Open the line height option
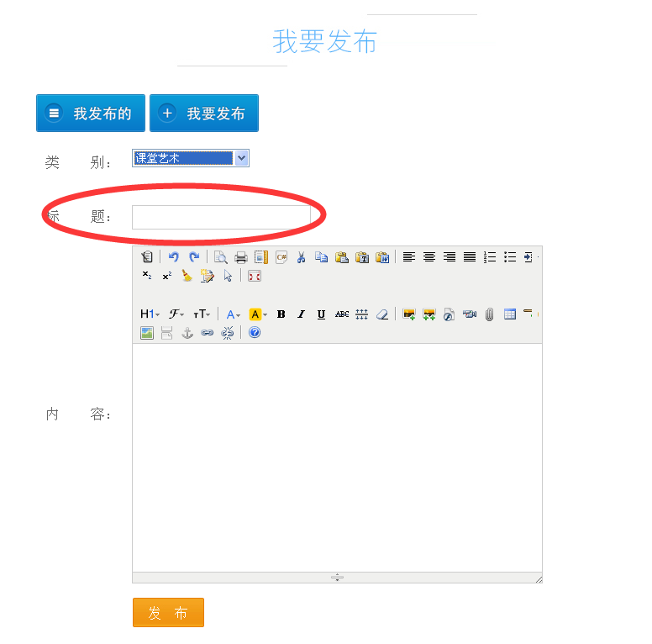 pyautogui.click(x=362, y=314)
